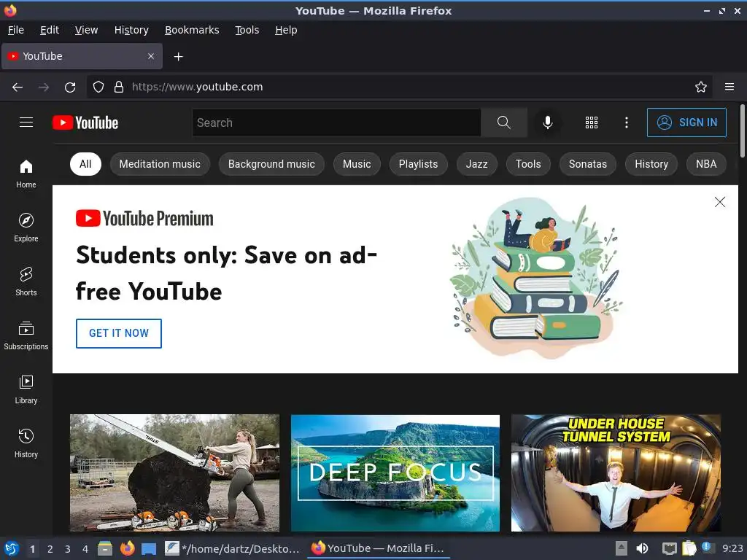Viewport: 747px width, 560px height.
Task: Click the SIGN IN button
Action: pyautogui.click(x=686, y=122)
